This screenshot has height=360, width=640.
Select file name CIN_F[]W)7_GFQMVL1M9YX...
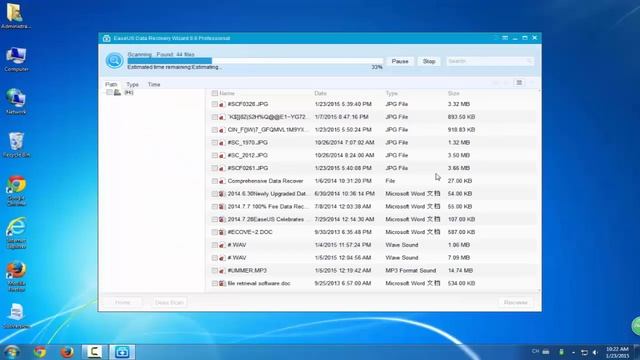point(267,130)
